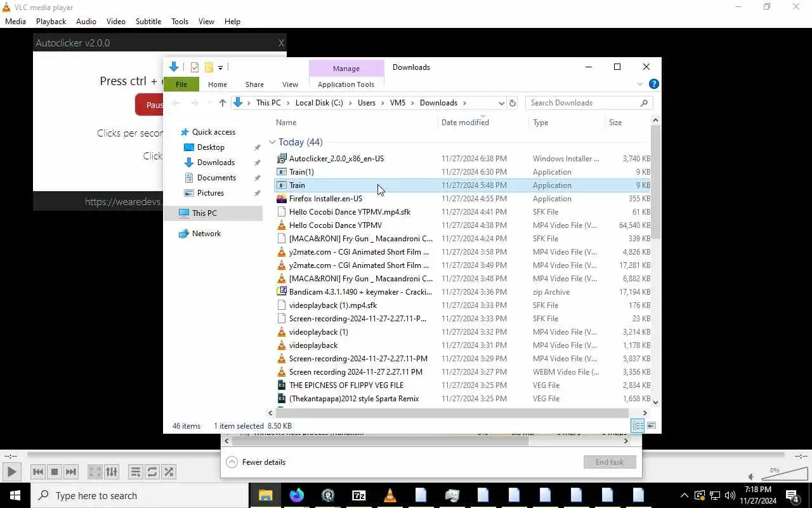Open the VLC Audio menu
Image resolution: width=812 pixels, height=508 pixels.
click(x=86, y=21)
